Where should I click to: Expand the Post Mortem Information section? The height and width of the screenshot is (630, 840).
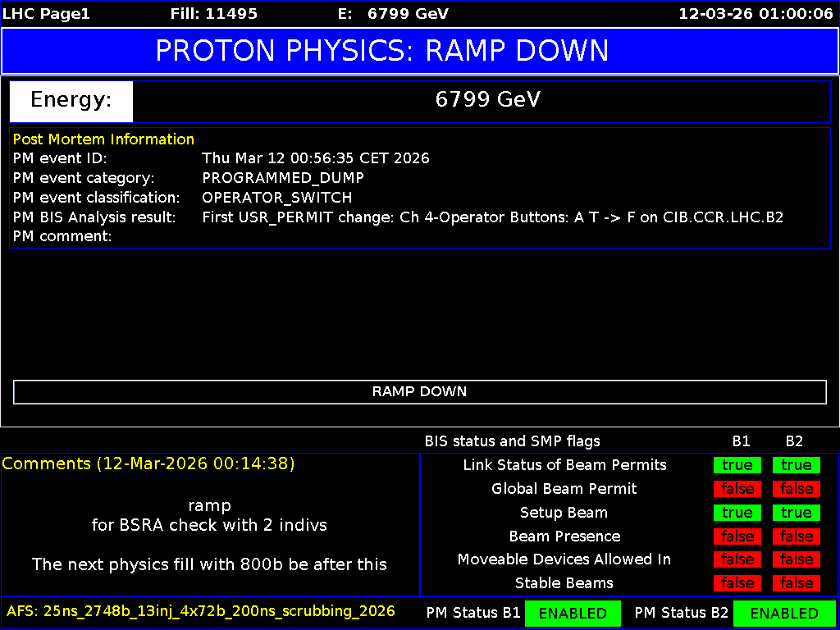(103, 139)
